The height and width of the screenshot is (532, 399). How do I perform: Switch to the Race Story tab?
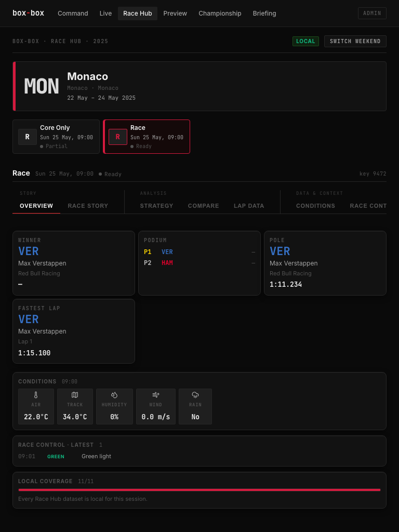click(88, 206)
